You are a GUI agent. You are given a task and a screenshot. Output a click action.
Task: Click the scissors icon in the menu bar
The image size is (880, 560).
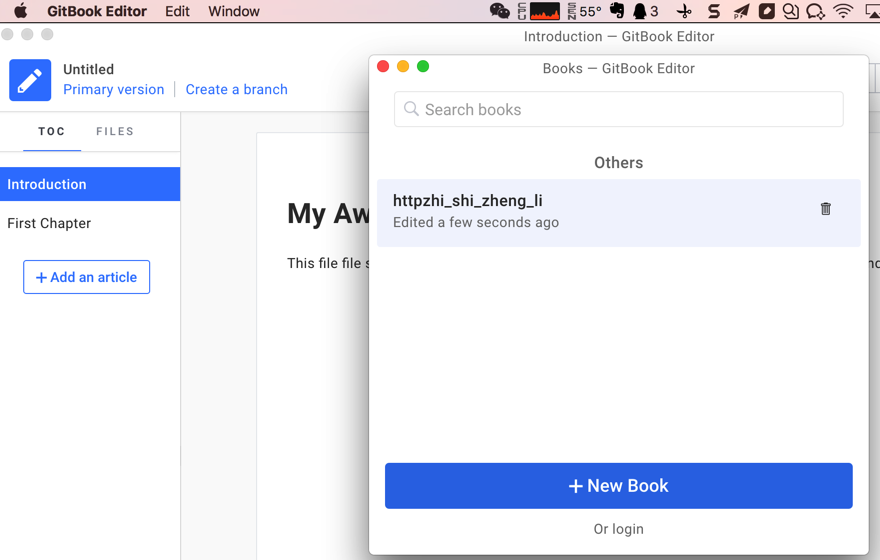pos(684,11)
